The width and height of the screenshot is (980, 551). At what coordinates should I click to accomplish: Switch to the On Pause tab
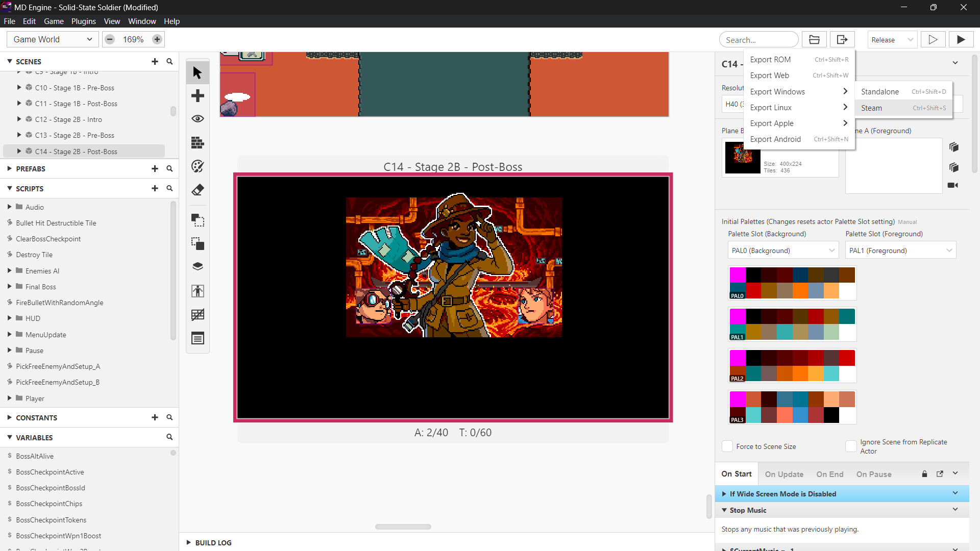(x=874, y=474)
